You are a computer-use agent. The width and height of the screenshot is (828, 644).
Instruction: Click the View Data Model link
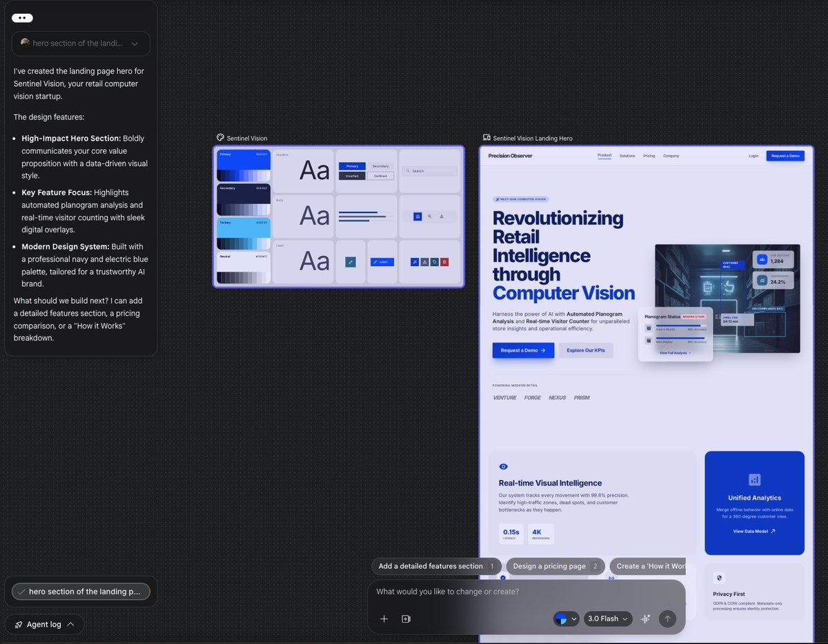(x=753, y=531)
